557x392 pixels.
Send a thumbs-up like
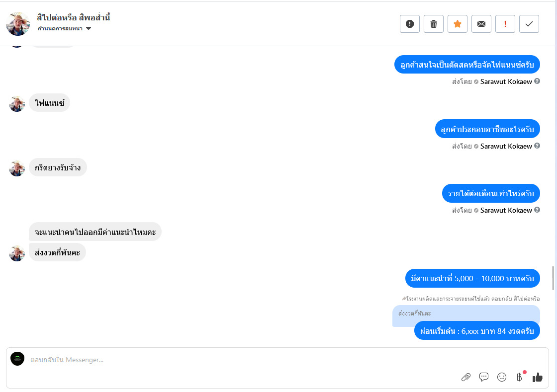(538, 377)
